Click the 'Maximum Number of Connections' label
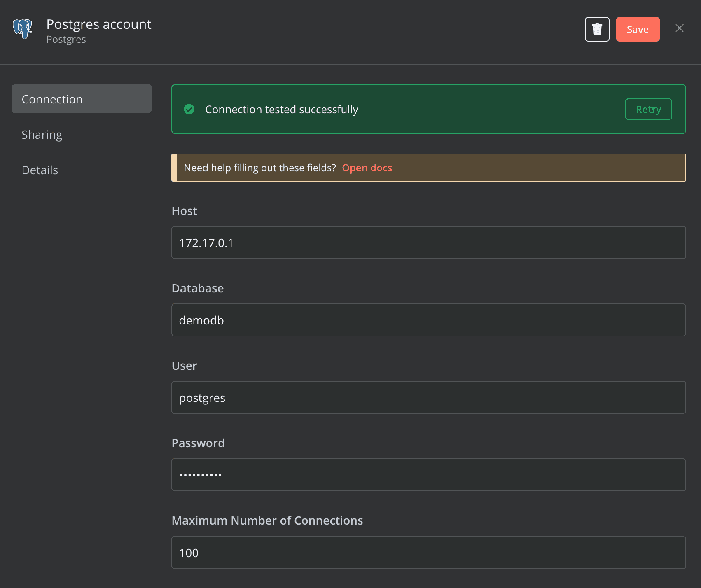This screenshot has width=701, height=588. click(267, 520)
